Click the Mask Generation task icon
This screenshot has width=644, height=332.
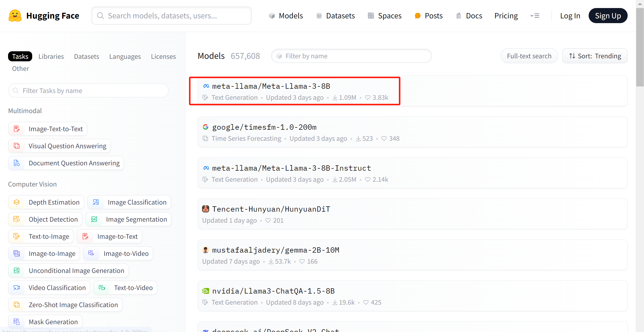(x=17, y=322)
